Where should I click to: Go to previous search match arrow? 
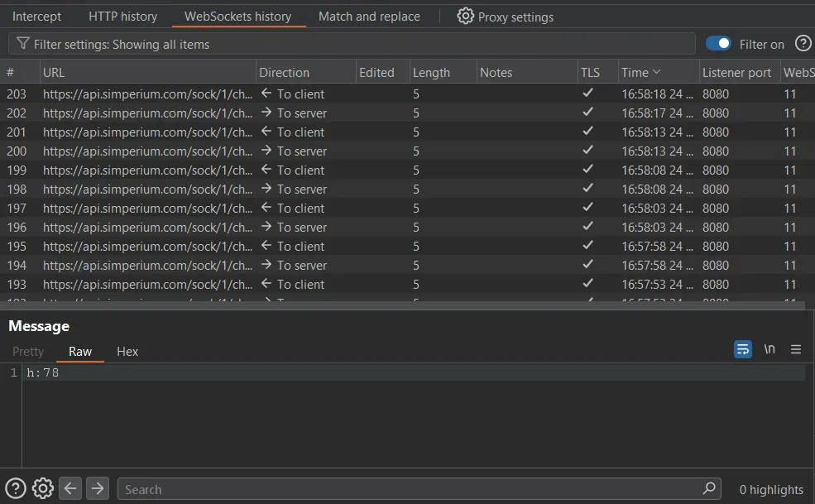click(70, 488)
